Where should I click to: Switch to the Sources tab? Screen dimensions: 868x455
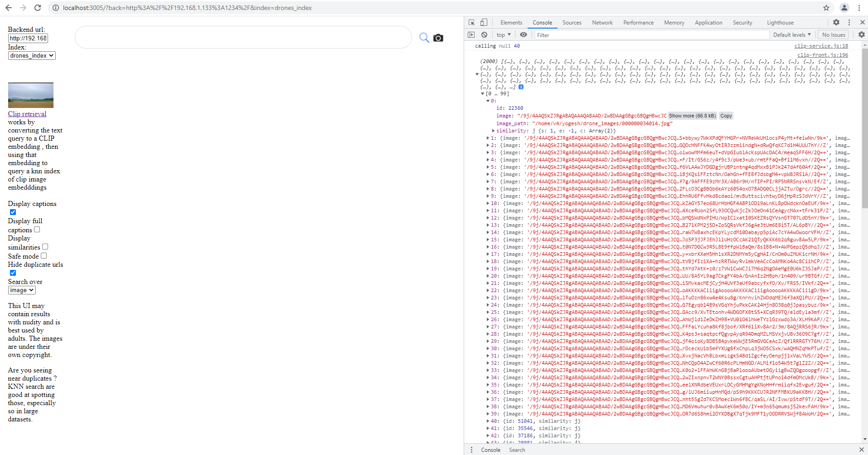coord(571,22)
